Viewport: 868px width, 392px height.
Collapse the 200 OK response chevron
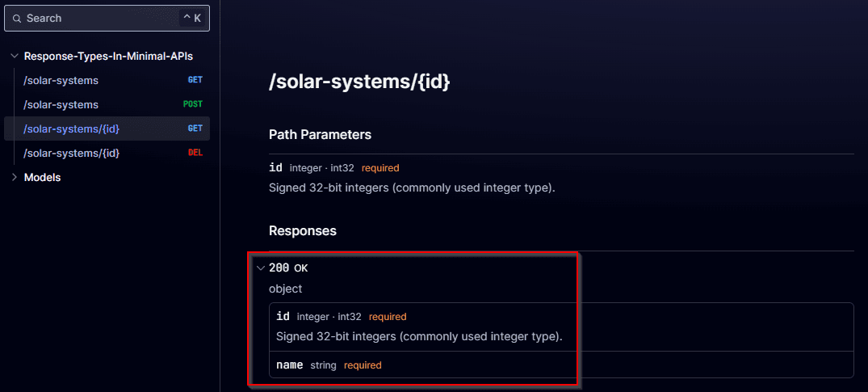tap(261, 268)
